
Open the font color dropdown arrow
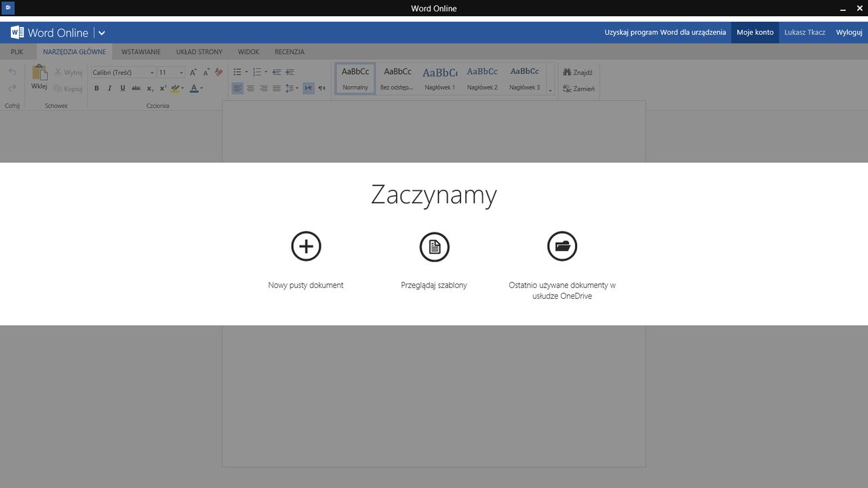pos(201,88)
